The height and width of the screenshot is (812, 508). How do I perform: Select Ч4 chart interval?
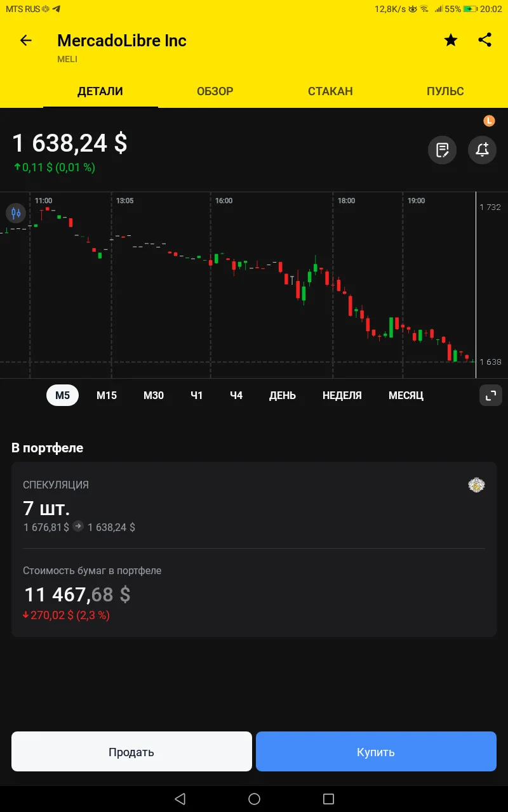pos(236,395)
